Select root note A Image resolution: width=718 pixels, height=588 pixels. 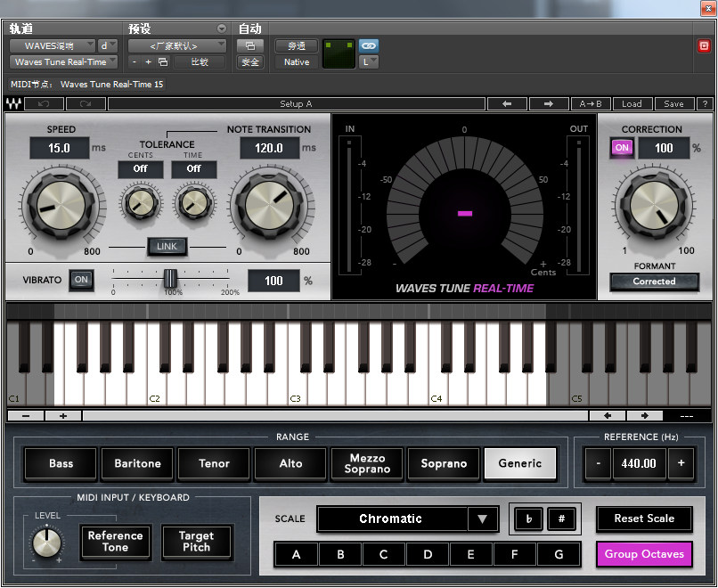tap(297, 554)
